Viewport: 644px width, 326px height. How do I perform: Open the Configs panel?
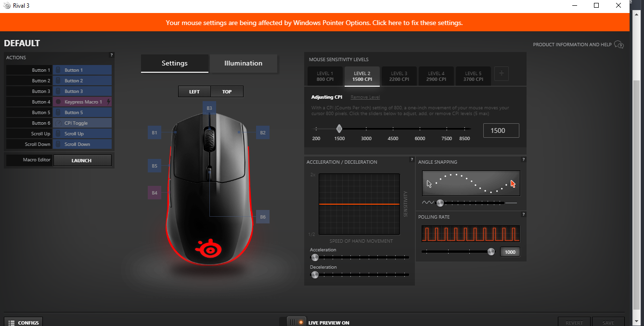click(x=23, y=323)
